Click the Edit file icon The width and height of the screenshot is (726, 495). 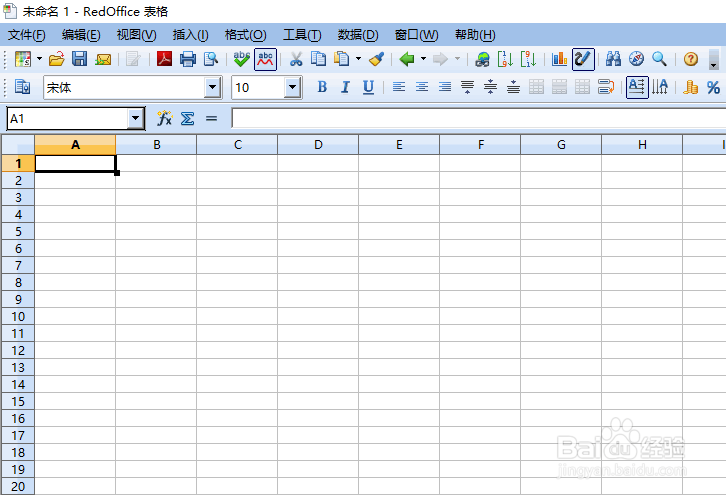coord(133,59)
